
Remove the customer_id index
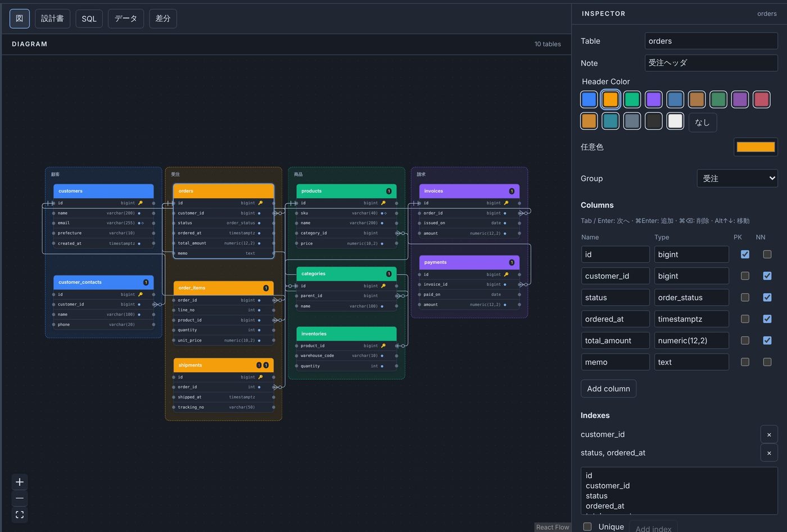click(x=769, y=434)
